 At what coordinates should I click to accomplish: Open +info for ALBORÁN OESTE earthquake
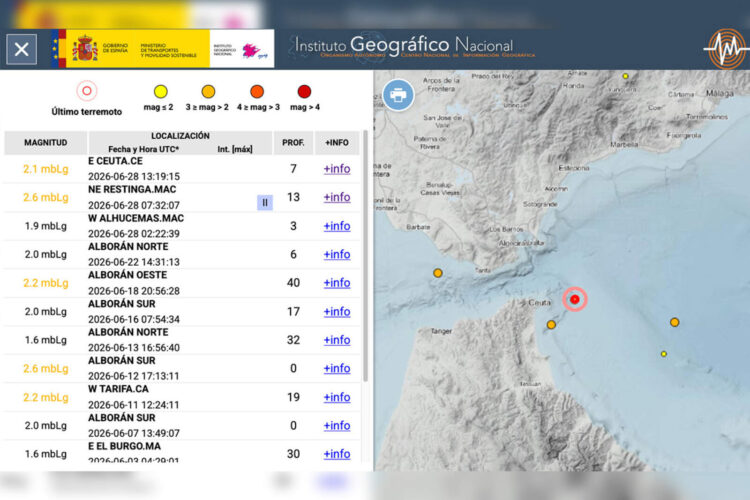click(x=337, y=283)
